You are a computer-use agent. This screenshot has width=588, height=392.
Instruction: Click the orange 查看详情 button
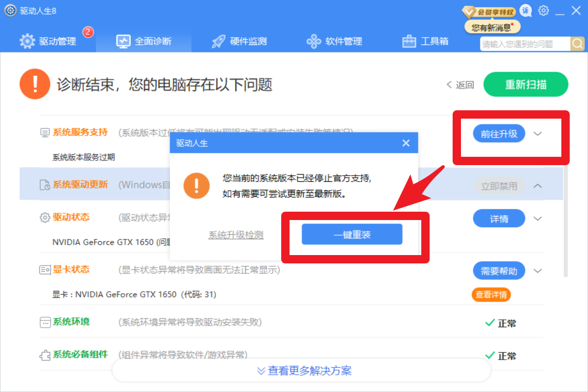(491, 294)
